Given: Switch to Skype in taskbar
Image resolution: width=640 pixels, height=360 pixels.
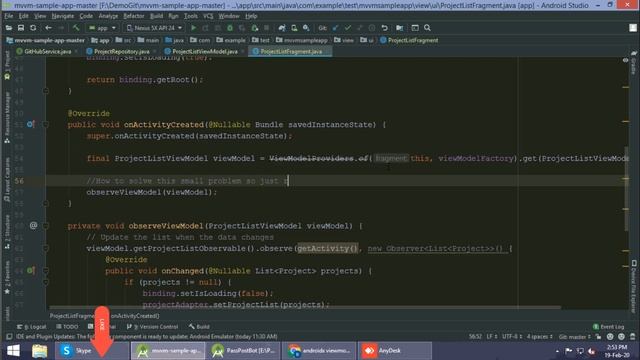Looking at the screenshot, I should click(92, 351).
